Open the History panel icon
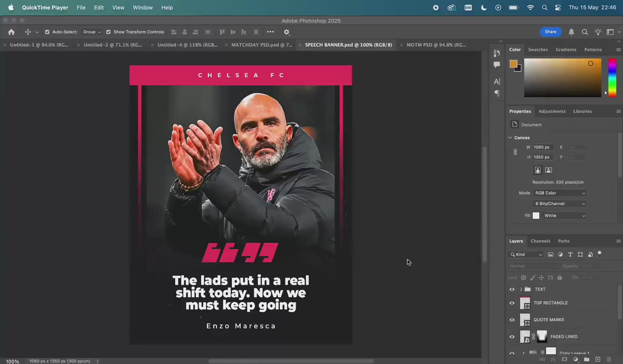The height and width of the screenshot is (364, 623). pyautogui.click(x=496, y=53)
